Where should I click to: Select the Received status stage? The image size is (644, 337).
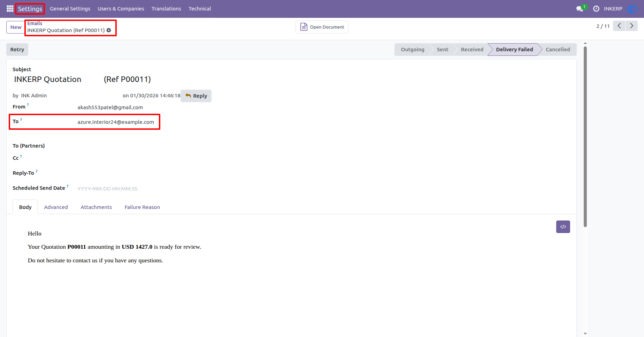472,50
